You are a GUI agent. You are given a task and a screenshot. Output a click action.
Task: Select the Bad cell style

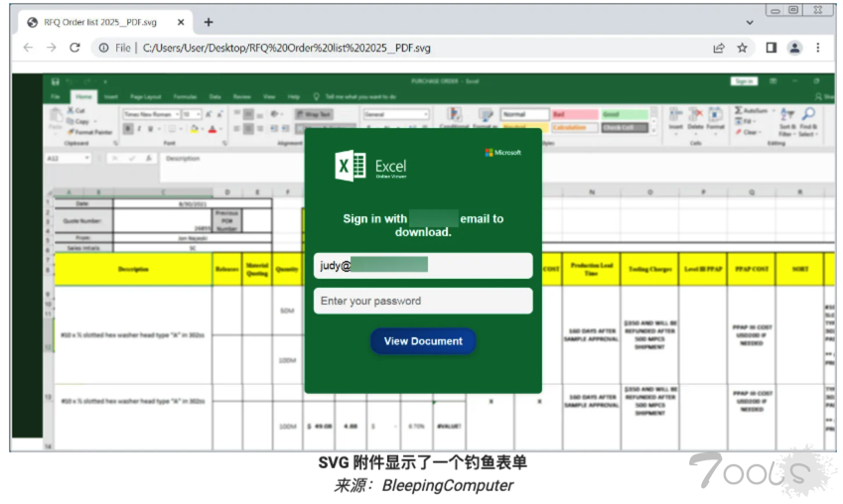[575, 114]
